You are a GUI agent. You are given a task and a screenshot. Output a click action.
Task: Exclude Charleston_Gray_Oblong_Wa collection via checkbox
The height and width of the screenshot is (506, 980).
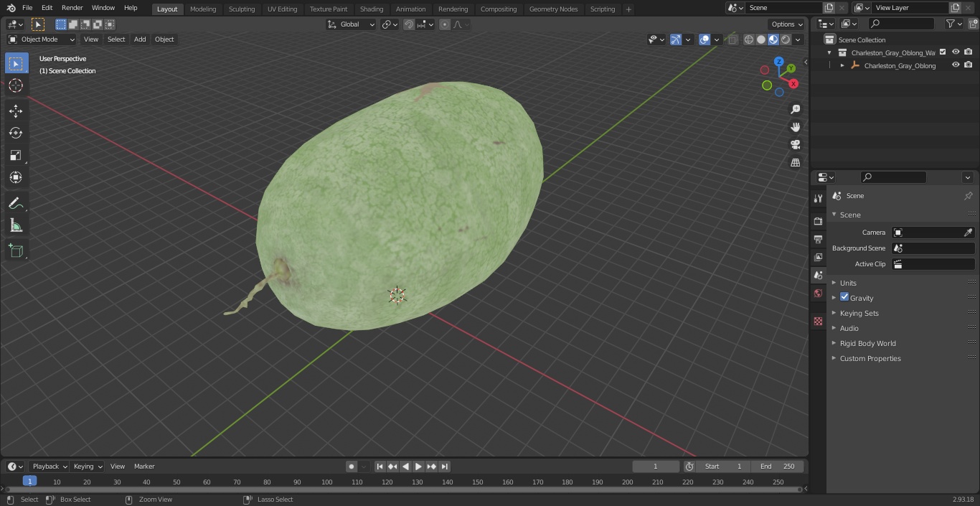(x=943, y=52)
